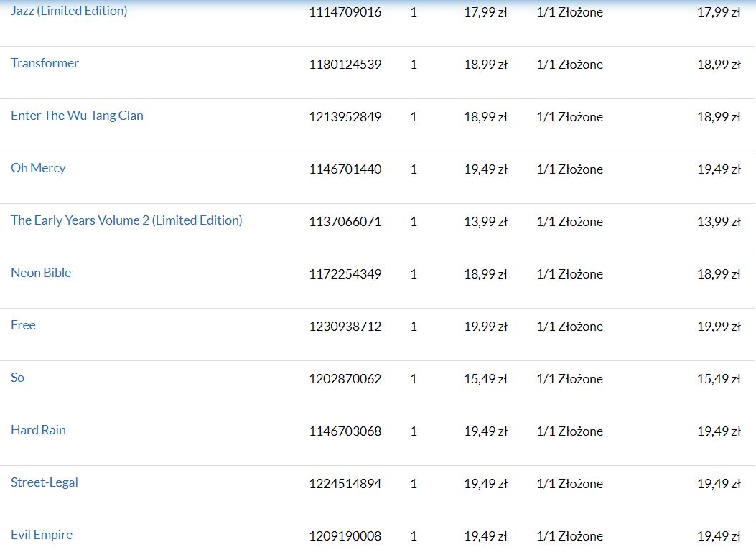
Task: Open the So album link
Action: (17, 378)
